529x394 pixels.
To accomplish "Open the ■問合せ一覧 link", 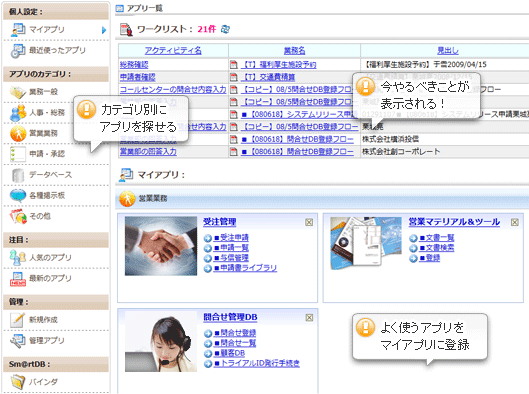I will [235, 343].
